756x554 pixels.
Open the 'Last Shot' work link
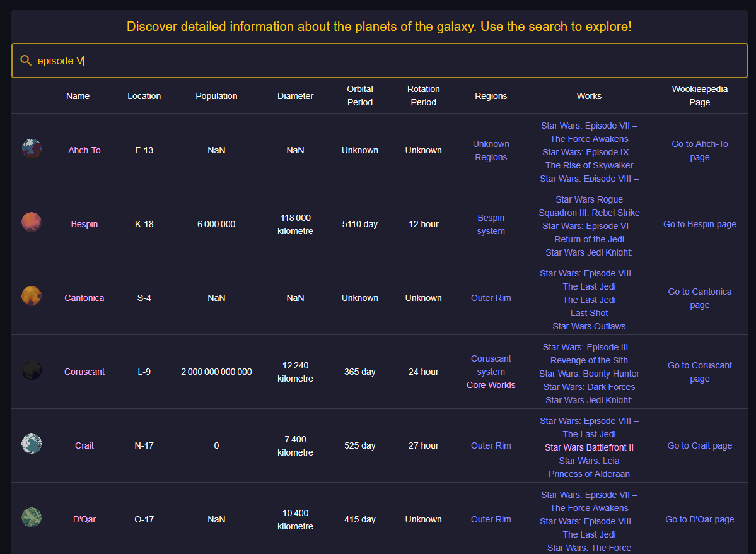click(x=589, y=313)
